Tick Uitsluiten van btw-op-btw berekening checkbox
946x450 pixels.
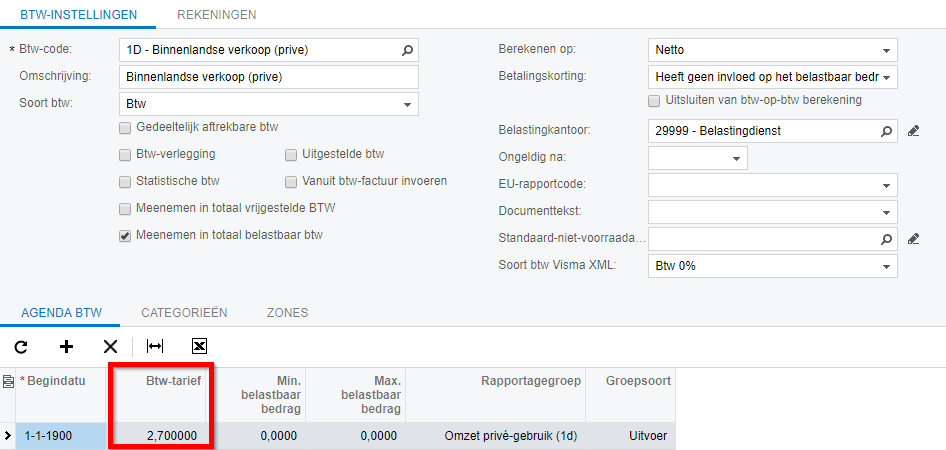[x=654, y=101]
